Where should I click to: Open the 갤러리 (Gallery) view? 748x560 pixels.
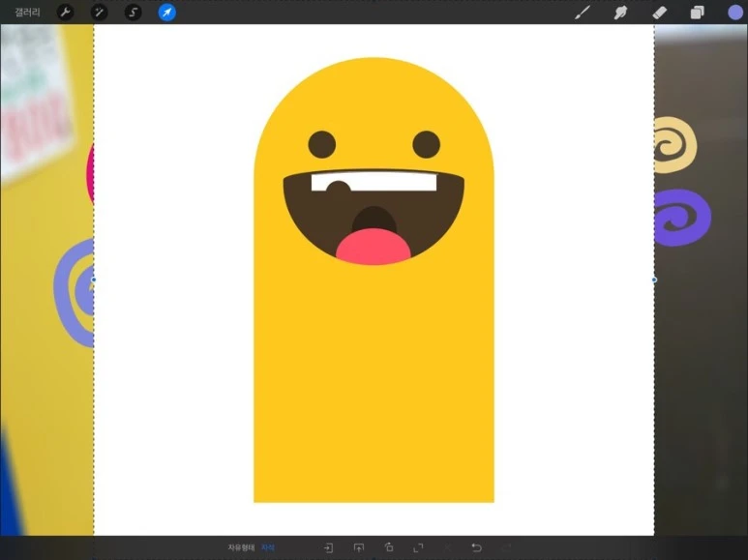click(27, 13)
